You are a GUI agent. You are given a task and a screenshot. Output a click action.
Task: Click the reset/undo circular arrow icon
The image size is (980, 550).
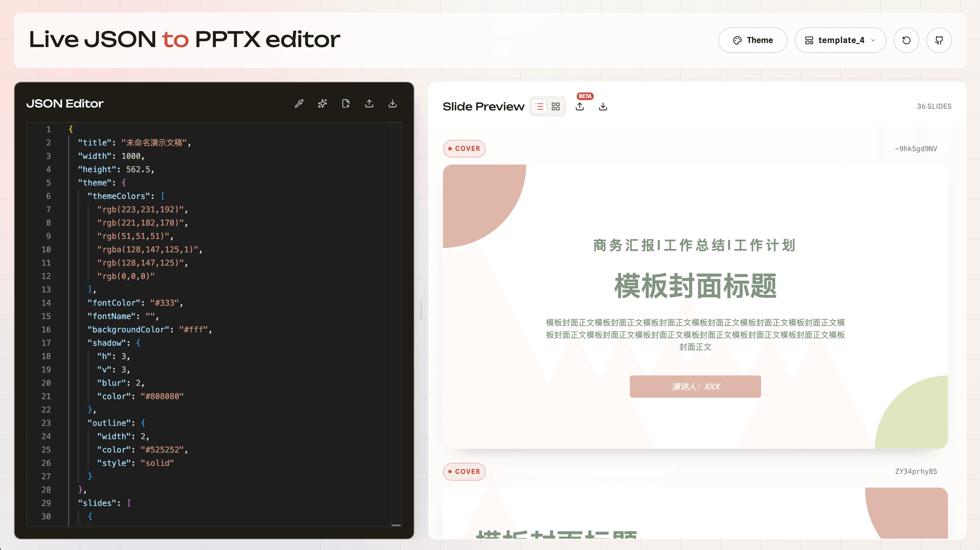(906, 40)
